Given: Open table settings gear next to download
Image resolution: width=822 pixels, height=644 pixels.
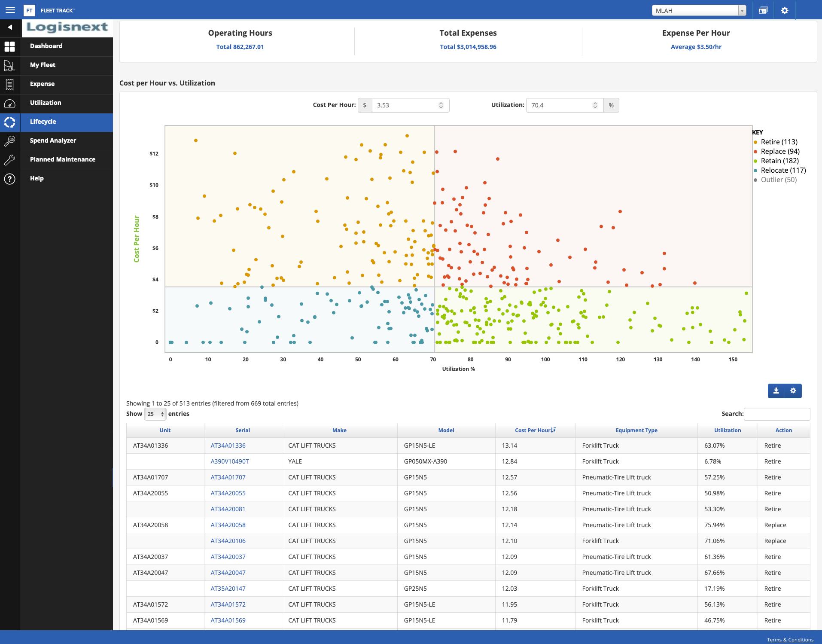Looking at the screenshot, I should click(x=793, y=391).
